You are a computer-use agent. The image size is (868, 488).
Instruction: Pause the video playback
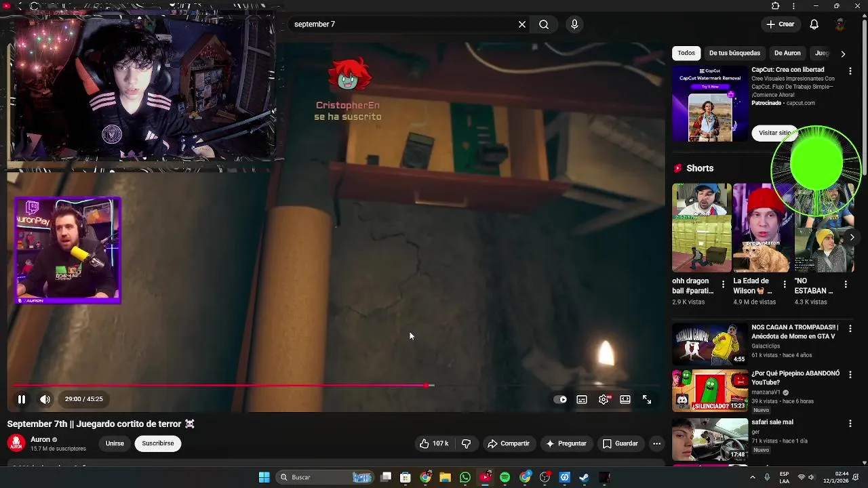click(22, 399)
